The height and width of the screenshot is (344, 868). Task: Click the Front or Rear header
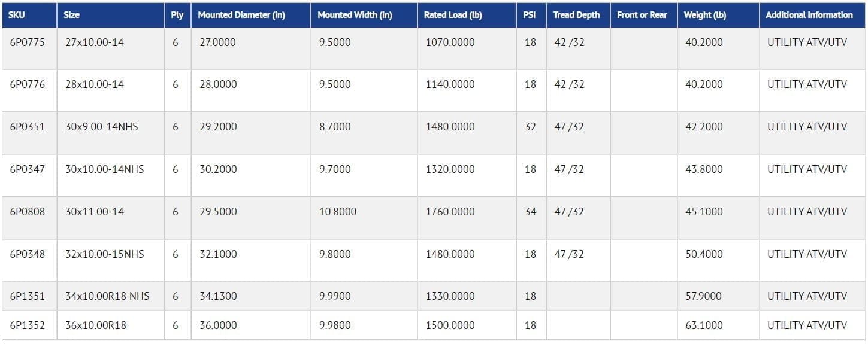[644, 15]
